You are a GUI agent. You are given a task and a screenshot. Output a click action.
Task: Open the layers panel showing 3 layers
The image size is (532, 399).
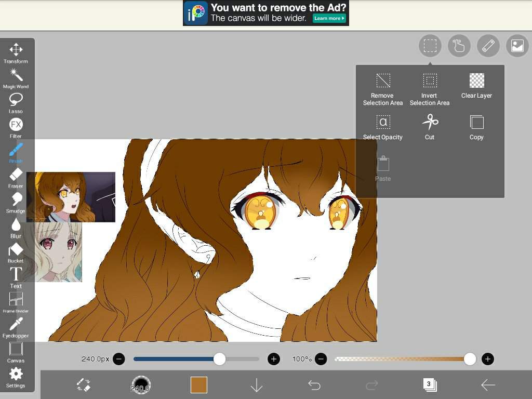[x=430, y=385]
